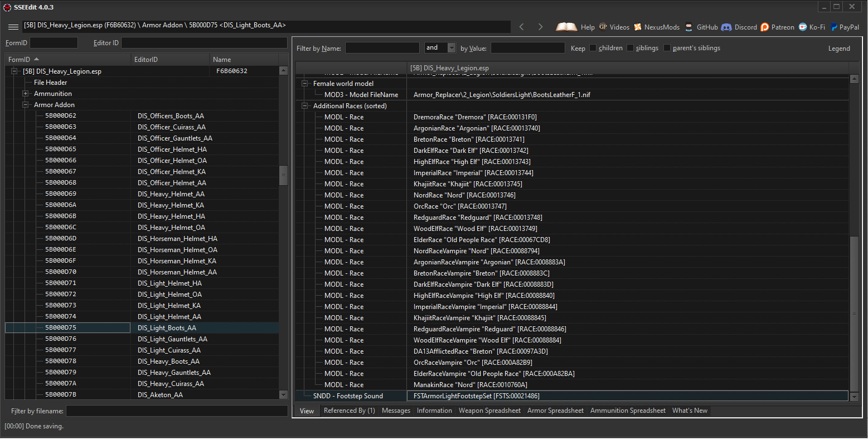Open the and/or filter dropdown
This screenshot has width=868, height=439.
(x=452, y=48)
